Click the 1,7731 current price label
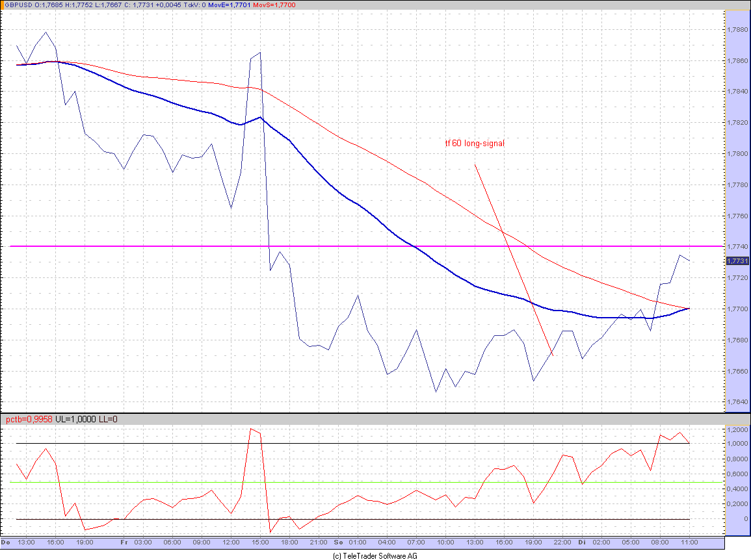The width and height of the screenshot is (751, 560). click(737, 261)
